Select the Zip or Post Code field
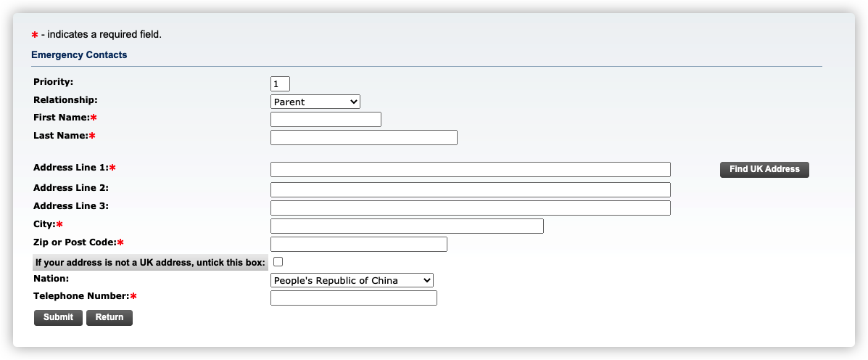The height and width of the screenshot is (360, 868). (x=358, y=245)
